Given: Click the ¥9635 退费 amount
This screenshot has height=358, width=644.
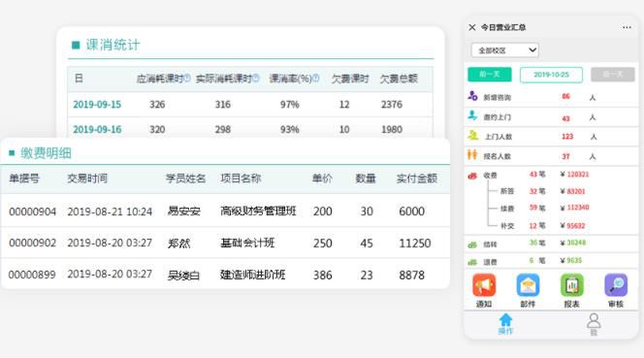Looking at the screenshot, I should click(x=571, y=261).
